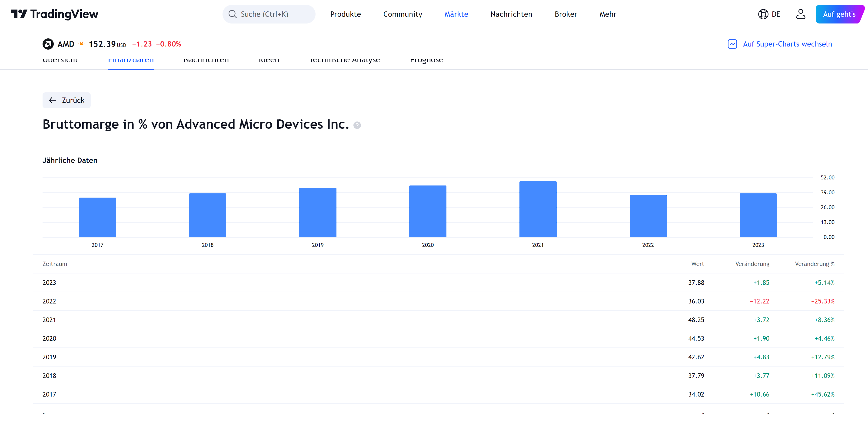Image resolution: width=868 pixels, height=421 pixels.
Task: Click the TradingView logo icon
Action: point(19,14)
